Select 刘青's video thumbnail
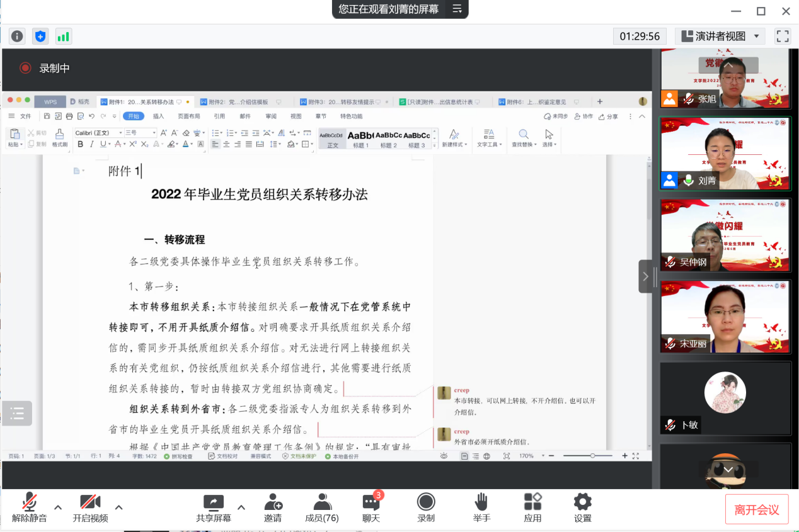The image size is (799, 532). [725, 154]
